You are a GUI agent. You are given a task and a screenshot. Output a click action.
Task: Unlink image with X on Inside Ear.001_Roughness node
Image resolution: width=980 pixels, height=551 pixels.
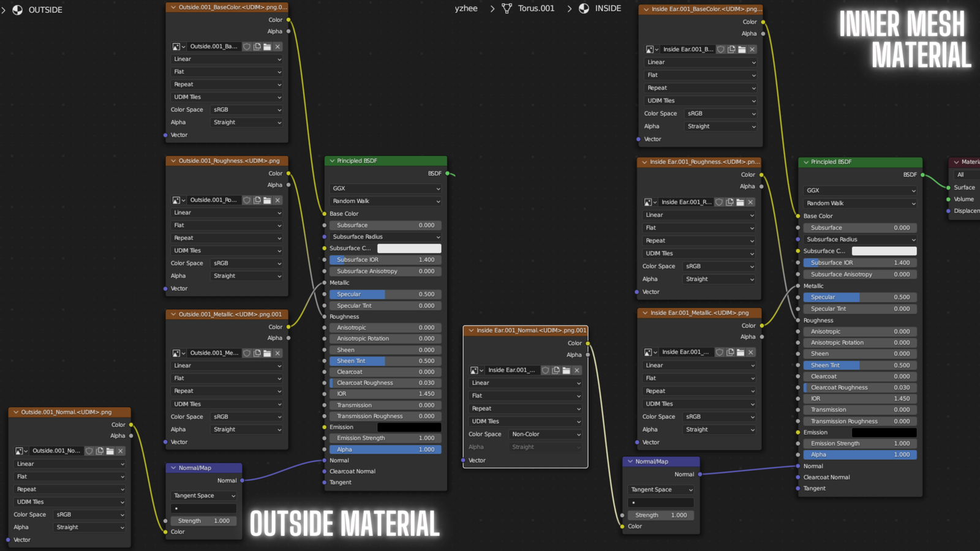750,202
